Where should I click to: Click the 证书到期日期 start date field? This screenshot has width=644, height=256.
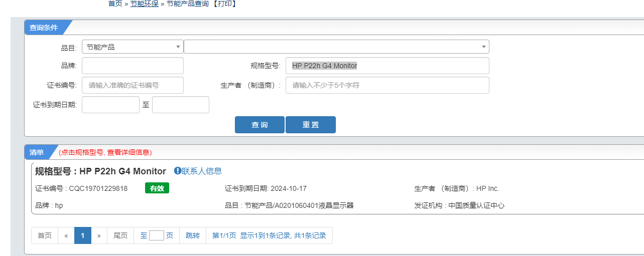110,105
